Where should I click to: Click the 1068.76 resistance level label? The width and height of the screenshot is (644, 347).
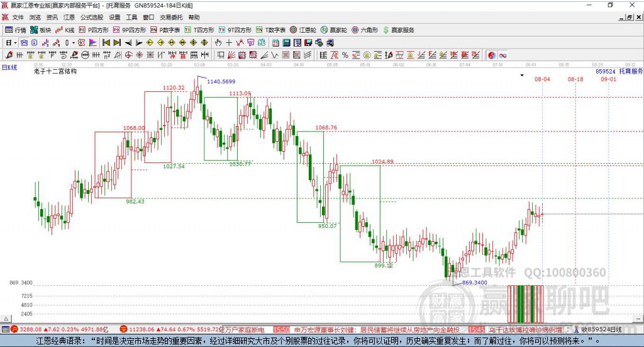tap(326, 127)
